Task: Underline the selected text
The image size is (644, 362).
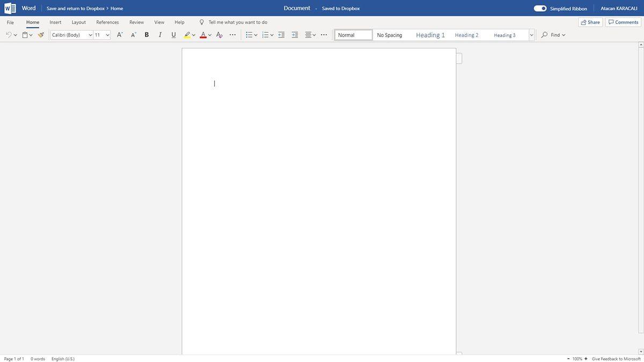Action: click(x=173, y=34)
